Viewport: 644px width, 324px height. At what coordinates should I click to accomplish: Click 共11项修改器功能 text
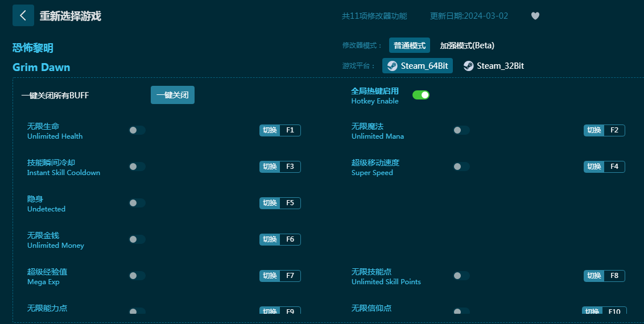click(x=374, y=16)
